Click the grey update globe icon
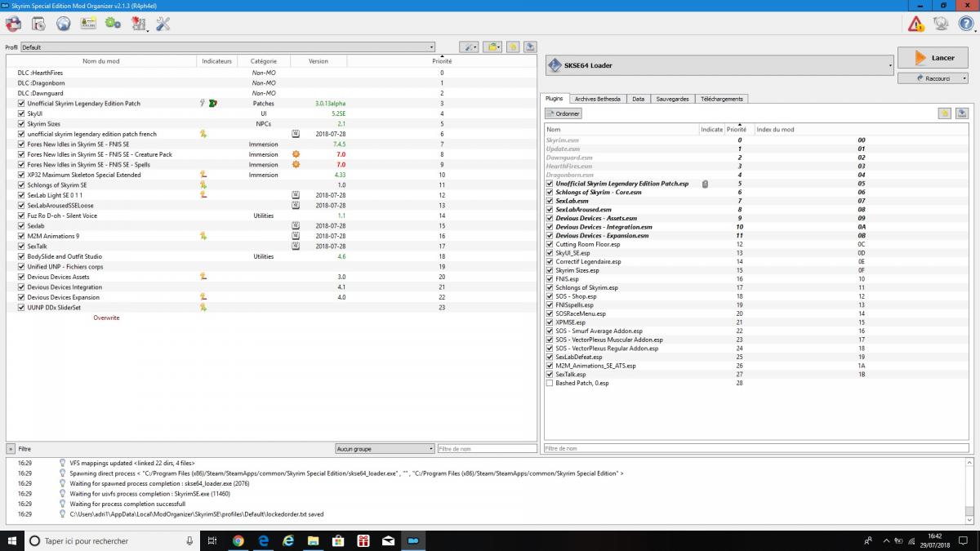980x551 pixels. pos(941,24)
